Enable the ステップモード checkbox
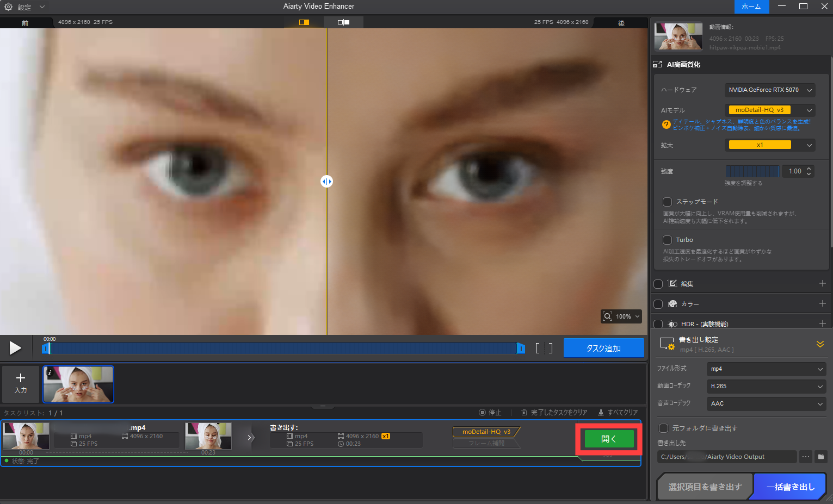This screenshot has height=504, width=833. 667,202
